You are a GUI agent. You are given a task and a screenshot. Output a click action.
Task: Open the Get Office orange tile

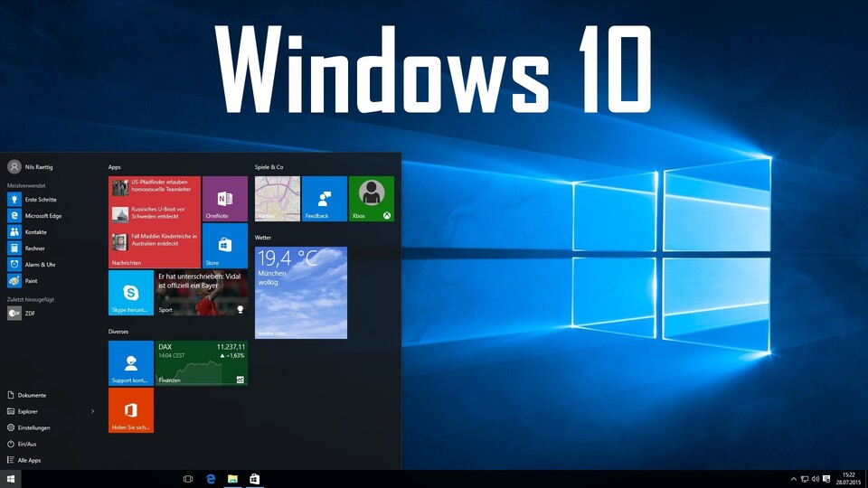coord(131,410)
